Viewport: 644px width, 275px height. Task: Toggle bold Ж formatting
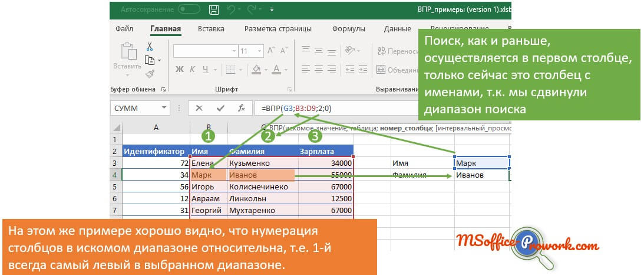[x=180, y=70]
